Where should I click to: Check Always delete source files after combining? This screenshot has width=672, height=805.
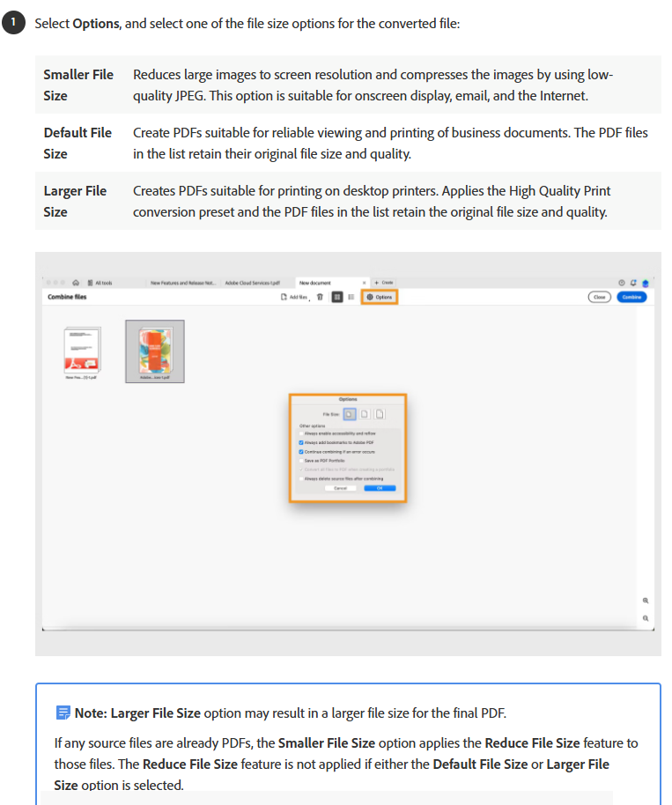coord(301,478)
